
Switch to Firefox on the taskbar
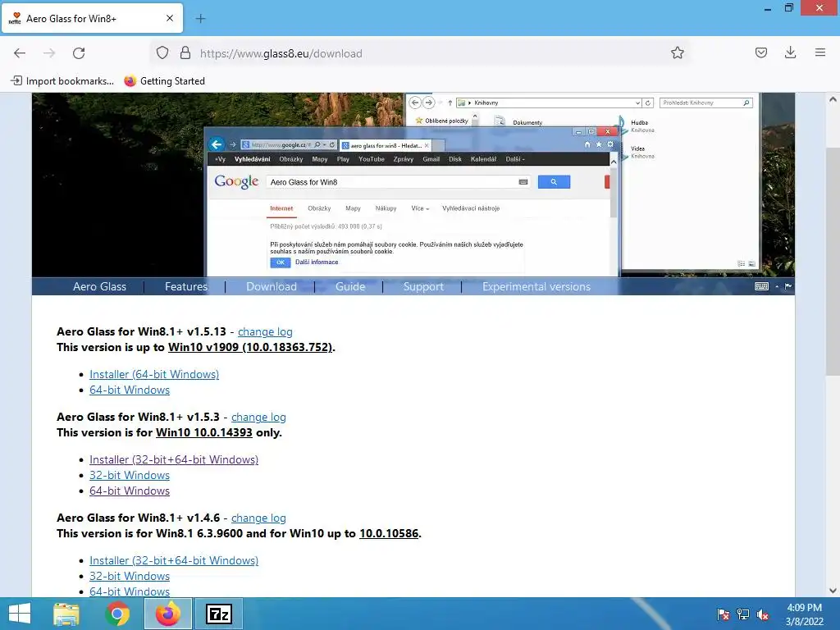168,614
